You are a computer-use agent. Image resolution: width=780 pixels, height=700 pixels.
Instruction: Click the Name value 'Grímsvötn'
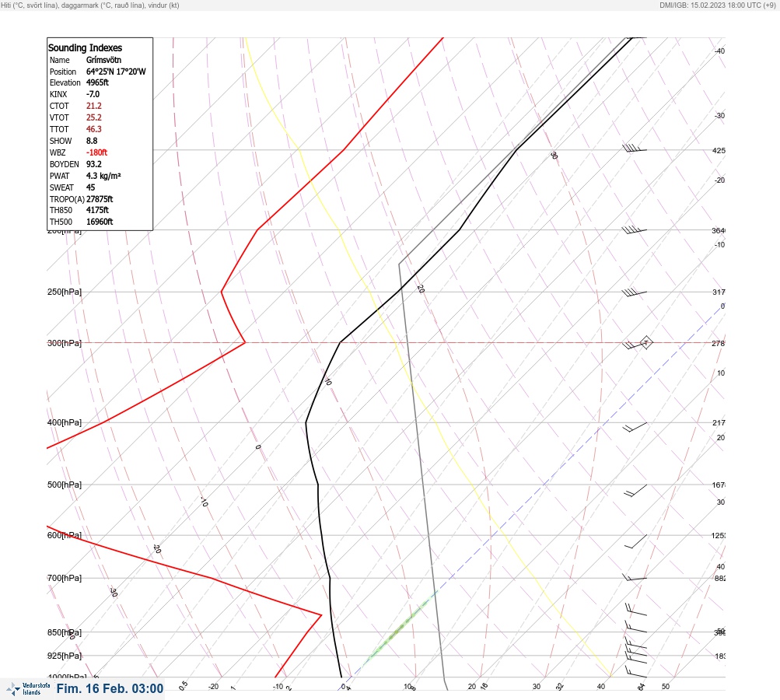[103, 60]
